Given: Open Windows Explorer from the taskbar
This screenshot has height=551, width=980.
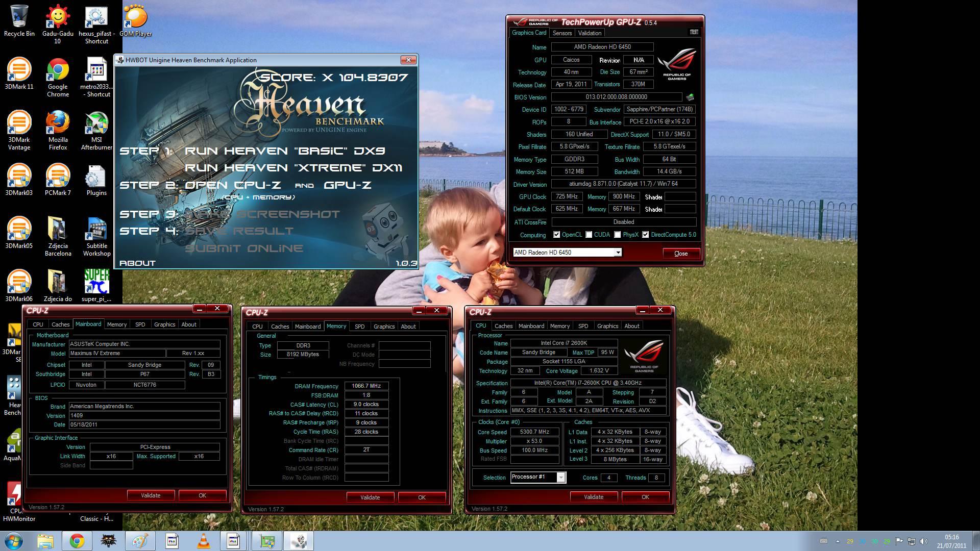Looking at the screenshot, I should point(45,541).
